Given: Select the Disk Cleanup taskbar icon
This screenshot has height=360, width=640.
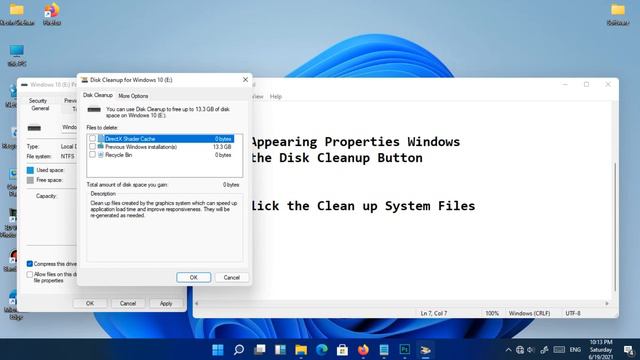Looking at the screenshot, I should [425, 350].
